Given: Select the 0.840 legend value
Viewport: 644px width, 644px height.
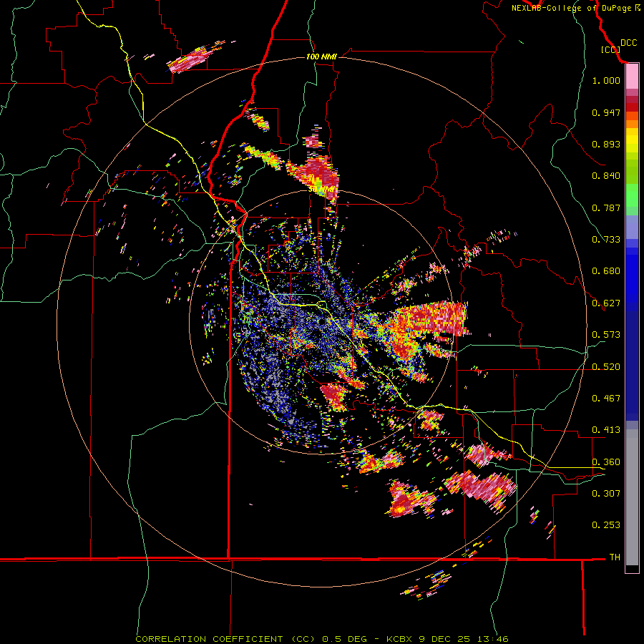Looking at the screenshot, I should click(x=606, y=176).
